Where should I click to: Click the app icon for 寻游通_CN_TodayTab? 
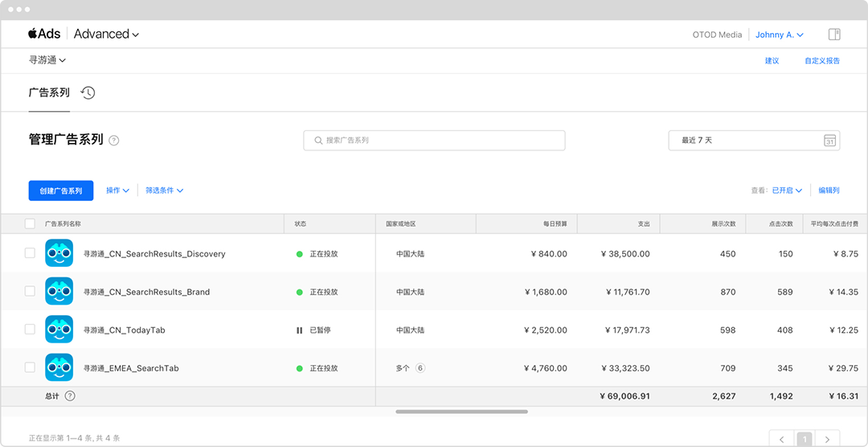click(x=59, y=330)
